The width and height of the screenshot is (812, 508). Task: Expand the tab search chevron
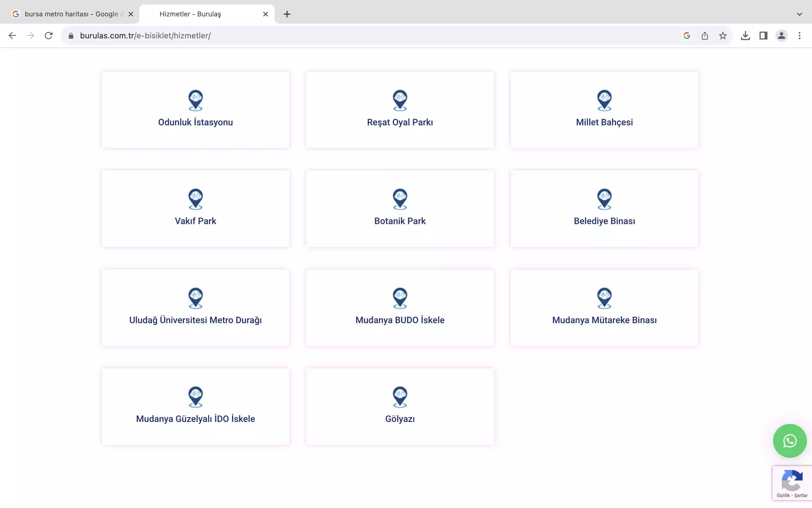point(800,14)
